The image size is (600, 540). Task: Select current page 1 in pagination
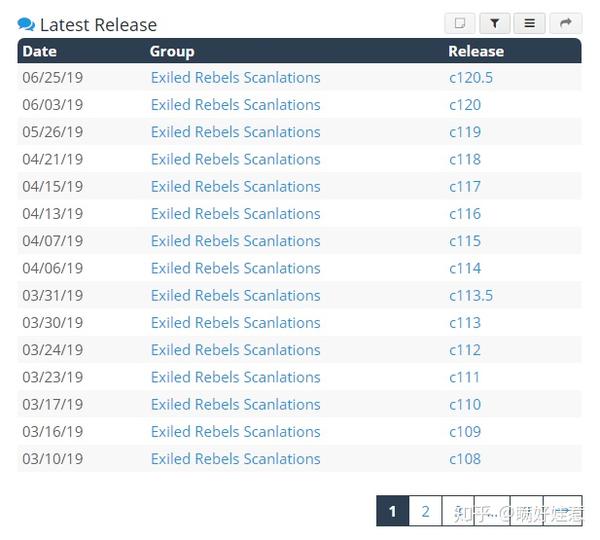click(392, 511)
